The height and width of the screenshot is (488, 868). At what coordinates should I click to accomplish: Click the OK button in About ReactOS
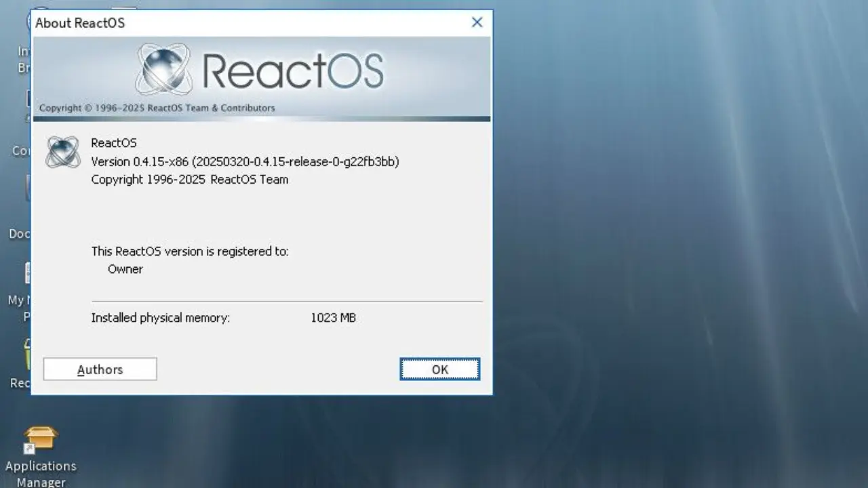pyautogui.click(x=440, y=369)
